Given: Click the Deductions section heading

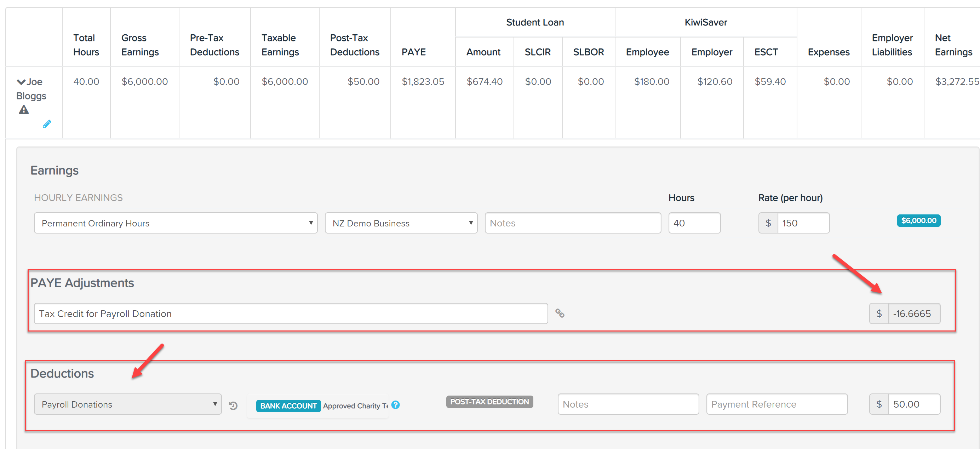Looking at the screenshot, I should click(x=62, y=373).
